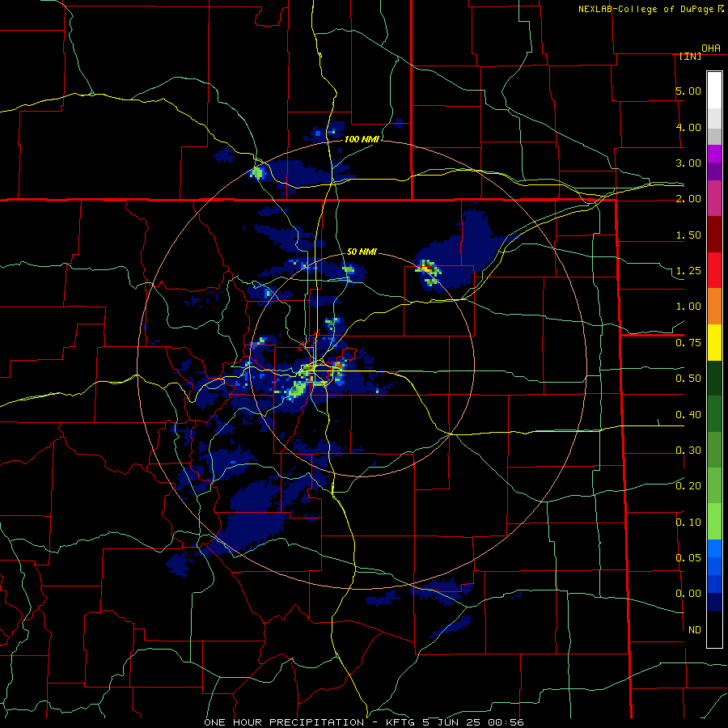Viewport: 728px width, 728px height.
Task: Select the pink 2.00 color swatch
Action: click(714, 198)
